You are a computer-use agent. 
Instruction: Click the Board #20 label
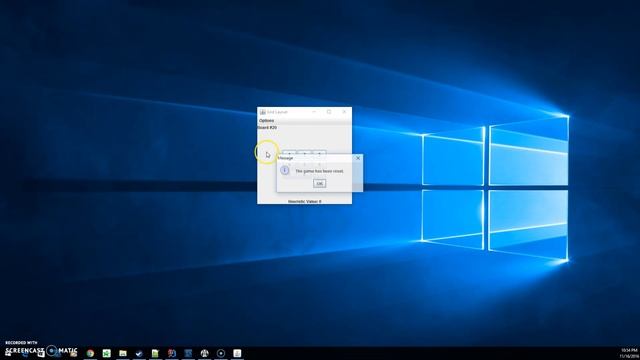click(x=267, y=127)
